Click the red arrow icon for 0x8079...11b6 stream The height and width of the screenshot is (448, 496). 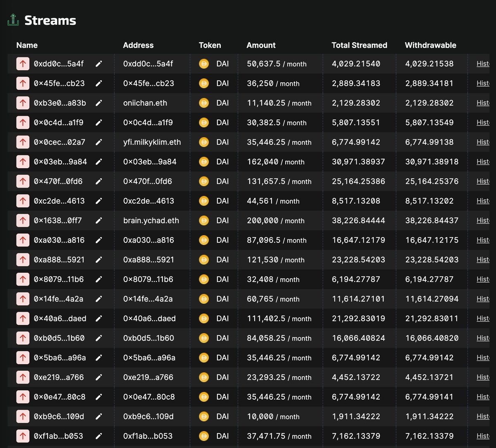[x=23, y=279]
